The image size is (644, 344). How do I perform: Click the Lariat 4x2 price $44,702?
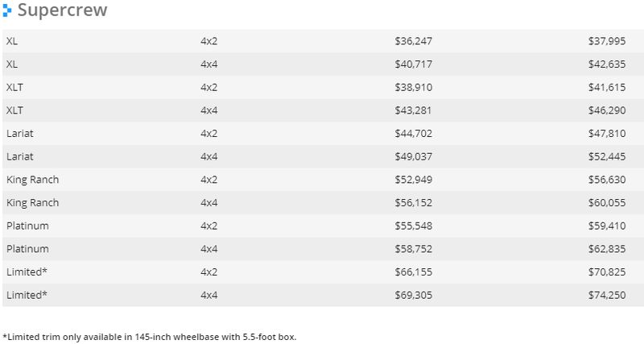[x=413, y=133]
